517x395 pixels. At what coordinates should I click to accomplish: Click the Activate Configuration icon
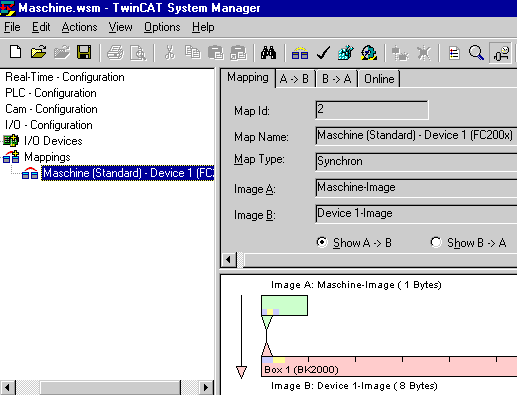coord(346,53)
